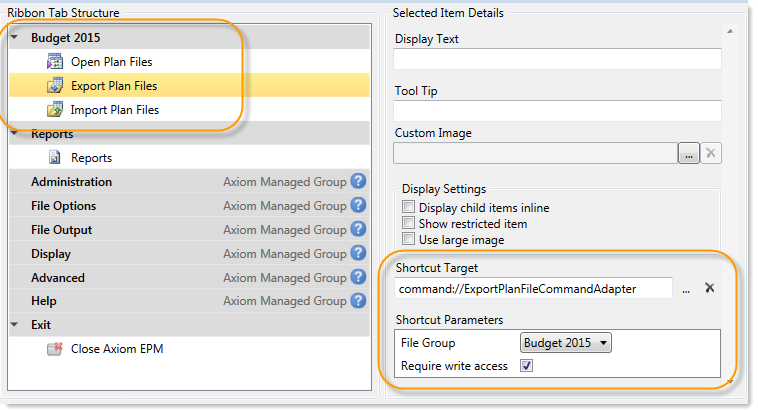This screenshot has width=758, height=410.
Task: Select the Administration group row
Action: pos(190,181)
